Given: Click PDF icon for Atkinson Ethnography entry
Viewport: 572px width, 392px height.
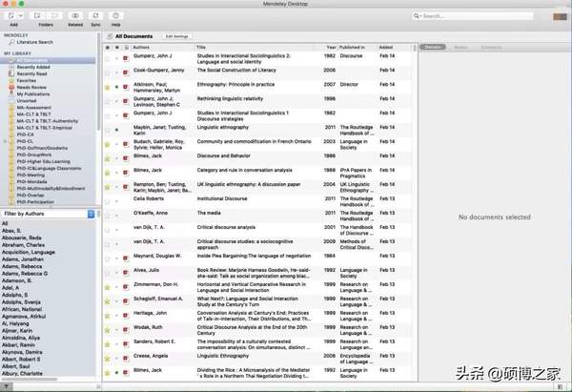Looking at the screenshot, I should [x=127, y=87].
